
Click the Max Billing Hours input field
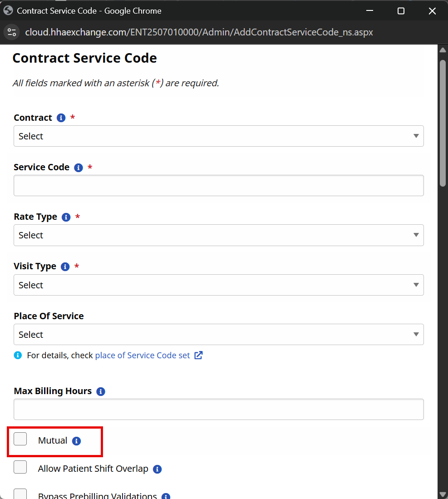(218, 410)
